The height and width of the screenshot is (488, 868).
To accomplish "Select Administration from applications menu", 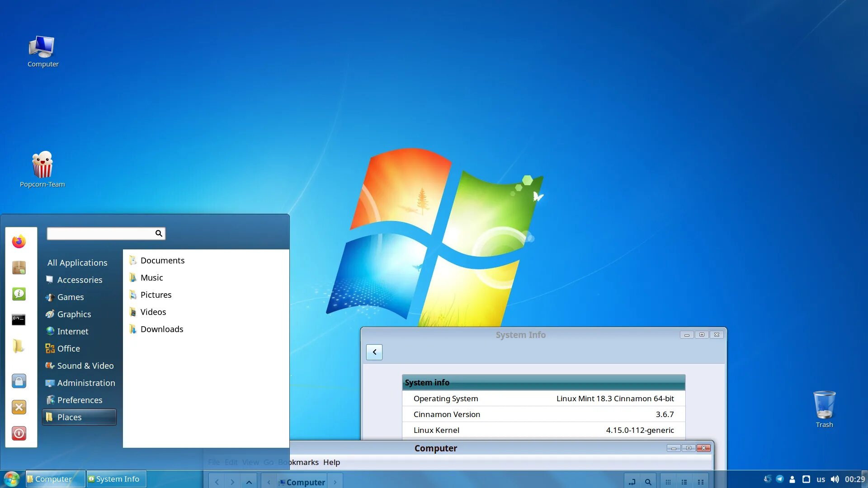I will [x=86, y=383].
